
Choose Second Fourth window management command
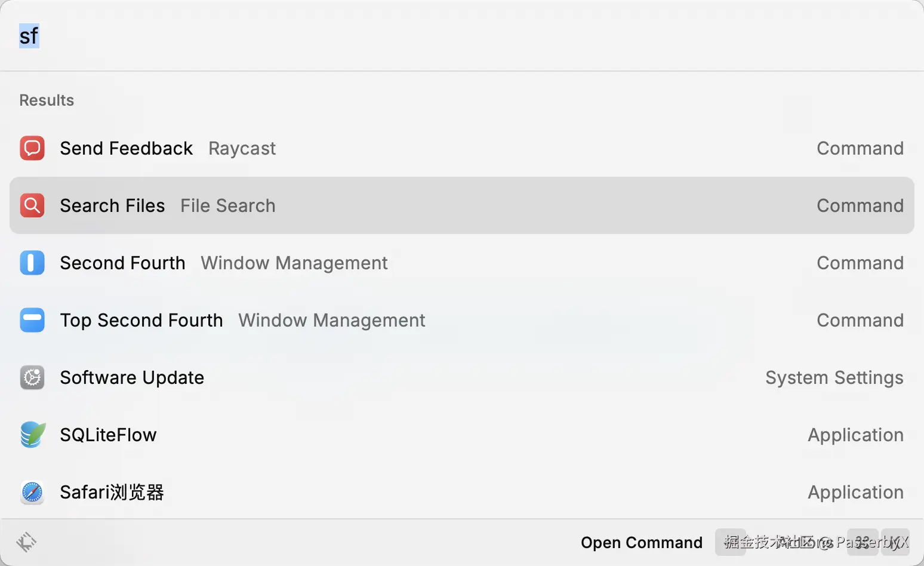pos(418,263)
